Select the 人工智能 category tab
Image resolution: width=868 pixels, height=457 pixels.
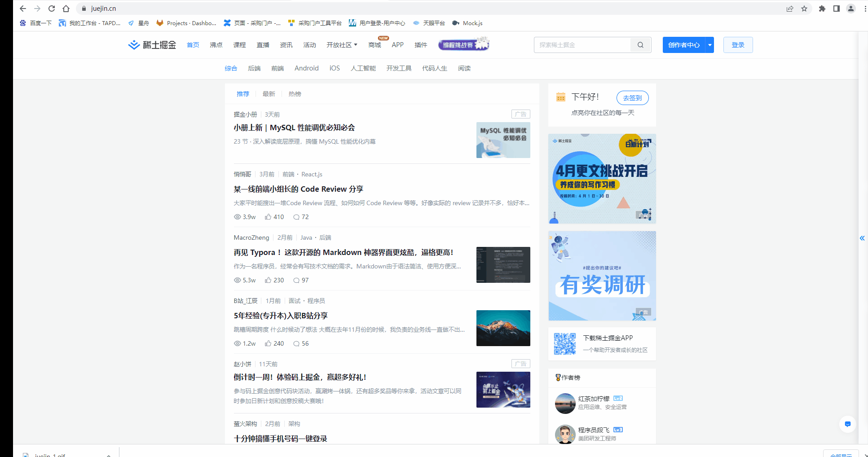coord(363,68)
